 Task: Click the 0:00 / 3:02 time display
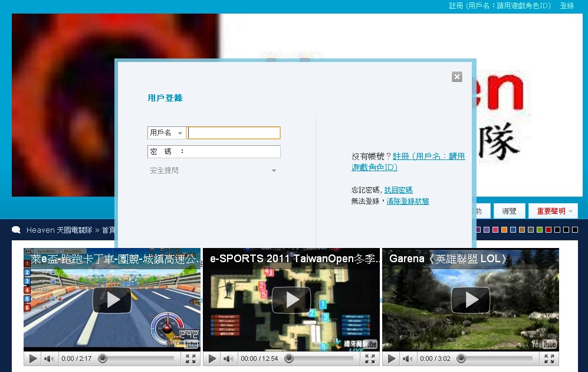[435, 359]
